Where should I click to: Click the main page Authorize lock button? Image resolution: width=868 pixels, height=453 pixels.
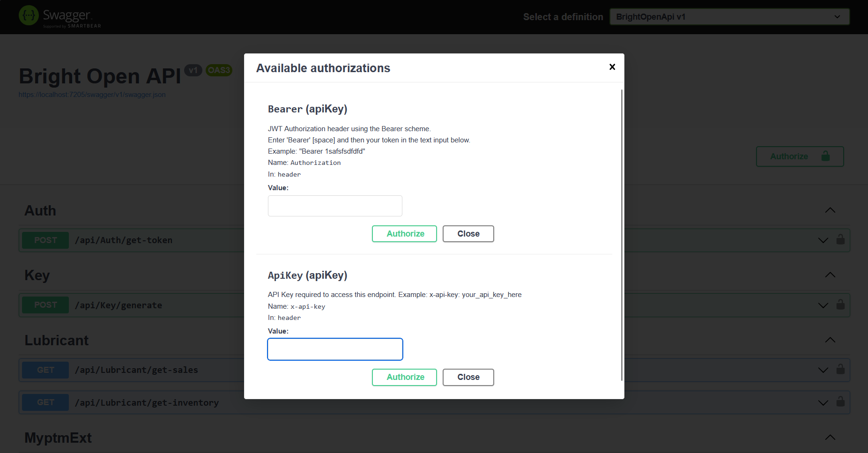[x=800, y=156]
